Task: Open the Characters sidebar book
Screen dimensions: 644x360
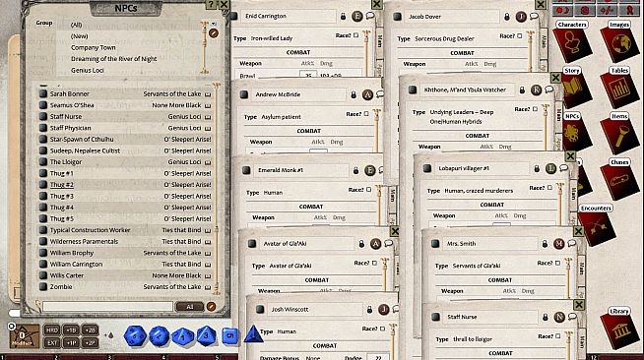Action: click(x=572, y=42)
